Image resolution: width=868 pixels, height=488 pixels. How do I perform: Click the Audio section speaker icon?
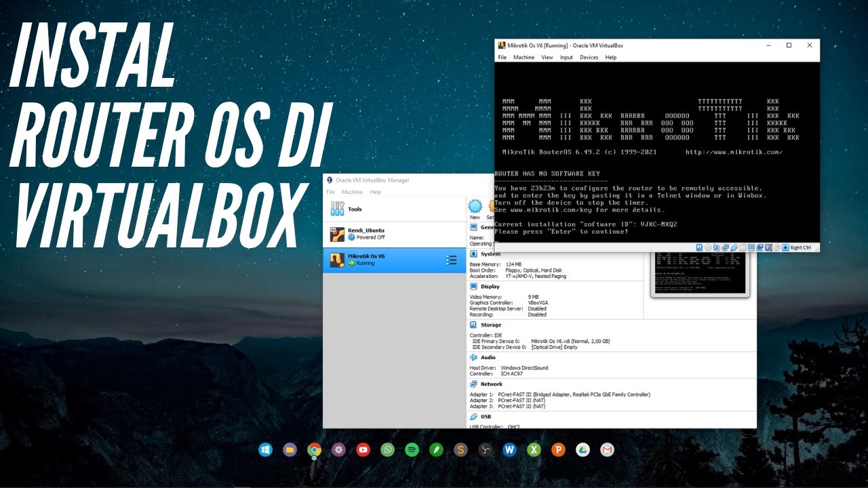point(473,357)
